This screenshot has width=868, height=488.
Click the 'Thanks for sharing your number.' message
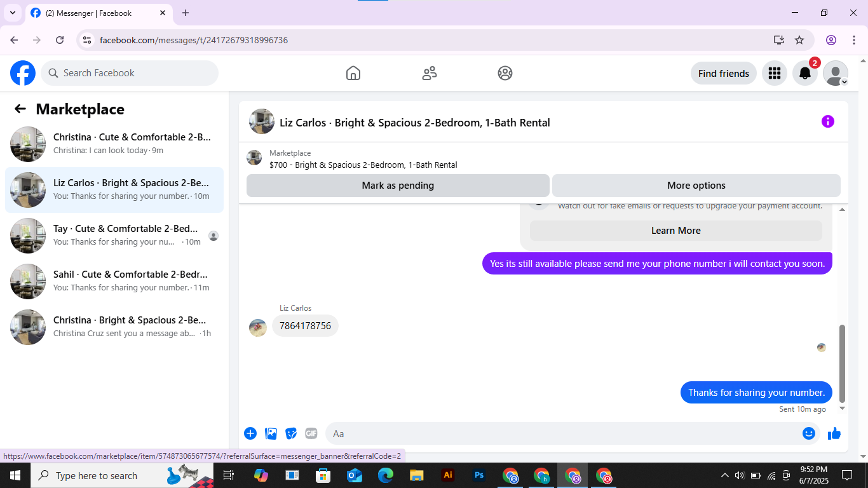tap(756, 392)
